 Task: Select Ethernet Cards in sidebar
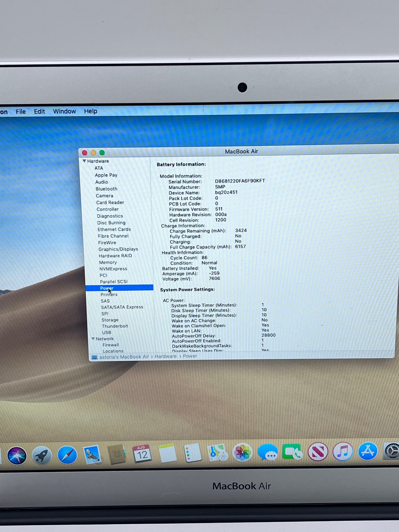pyautogui.click(x=114, y=229)
